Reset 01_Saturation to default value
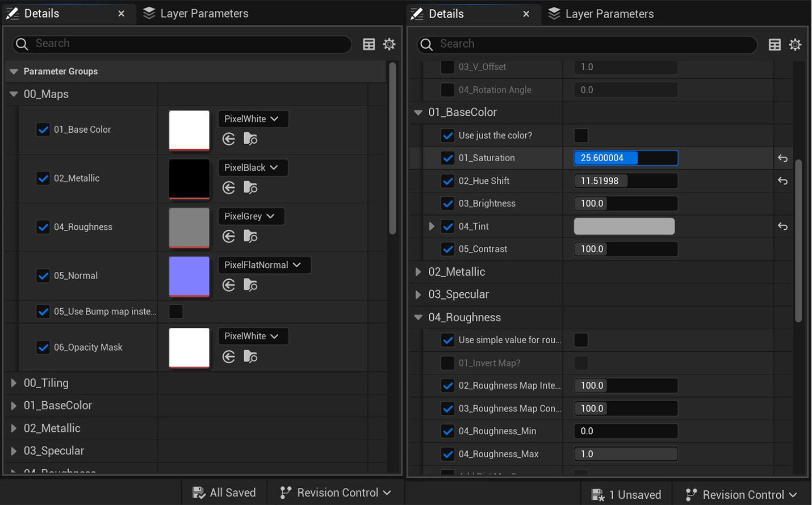812x505 pixels. tap(782, 158)
